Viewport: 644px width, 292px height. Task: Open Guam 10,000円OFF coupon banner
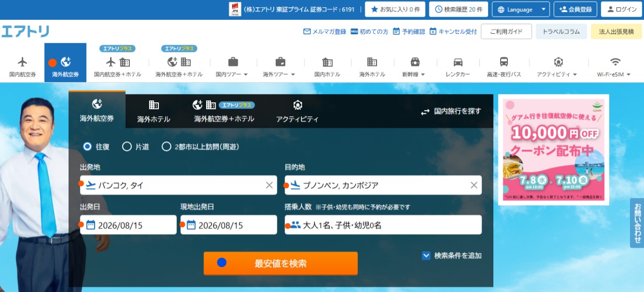[x=553, y=150]
